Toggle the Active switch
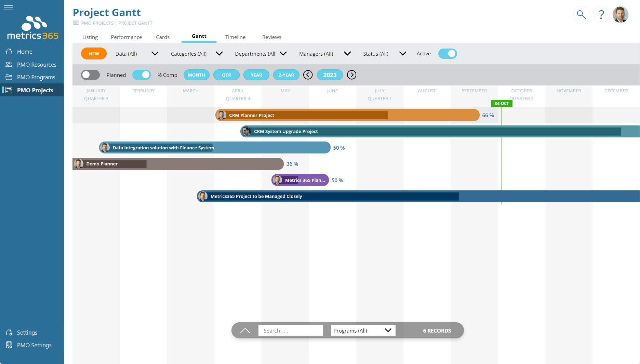Viewport: 640px width, 364px height. [x=448, y=54]
